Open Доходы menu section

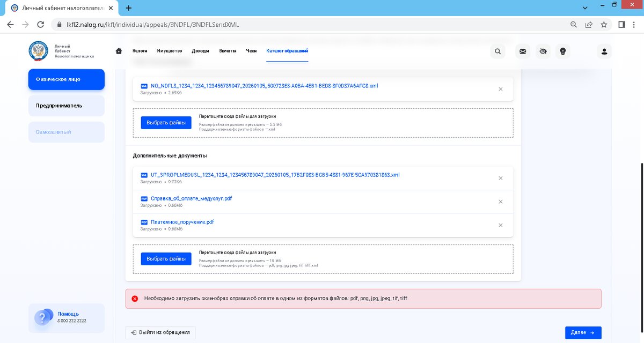[201, 51]
